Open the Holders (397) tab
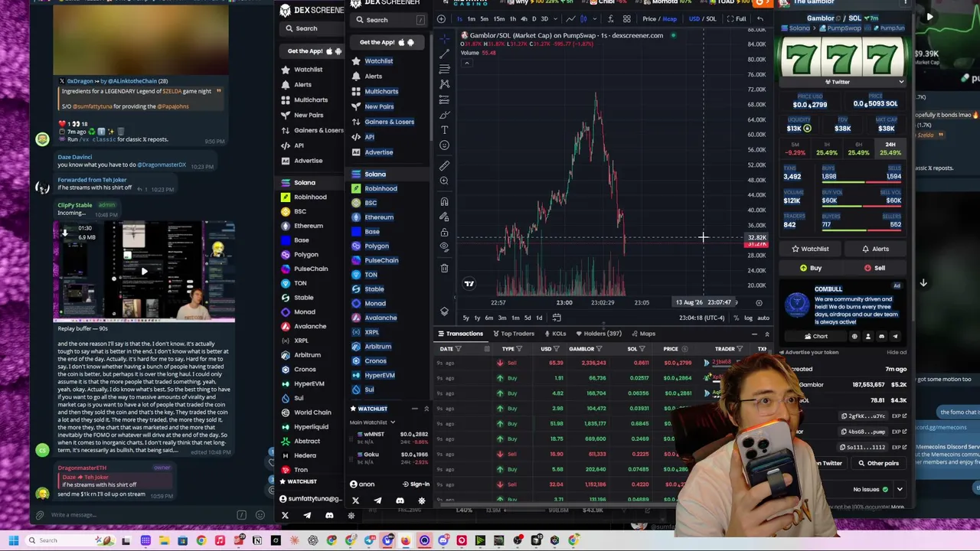 pos(598,334)
